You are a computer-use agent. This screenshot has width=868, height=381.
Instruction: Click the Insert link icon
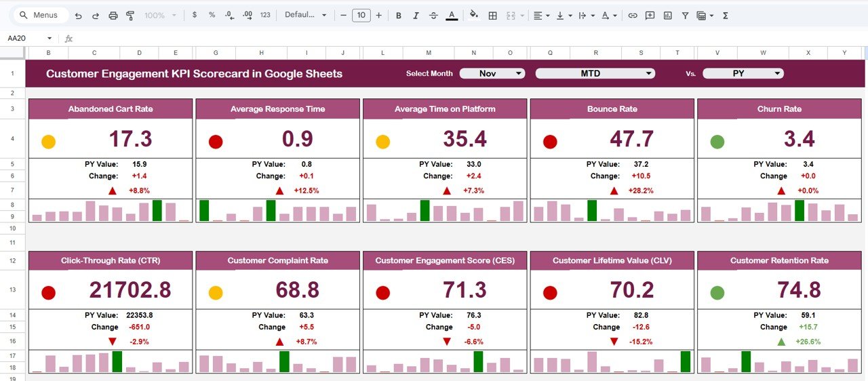[633, 15]
